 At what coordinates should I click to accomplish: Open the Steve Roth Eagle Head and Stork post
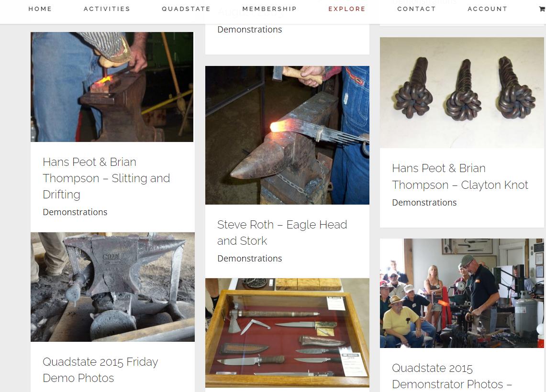pyautogui.click(x=282, y=233)
